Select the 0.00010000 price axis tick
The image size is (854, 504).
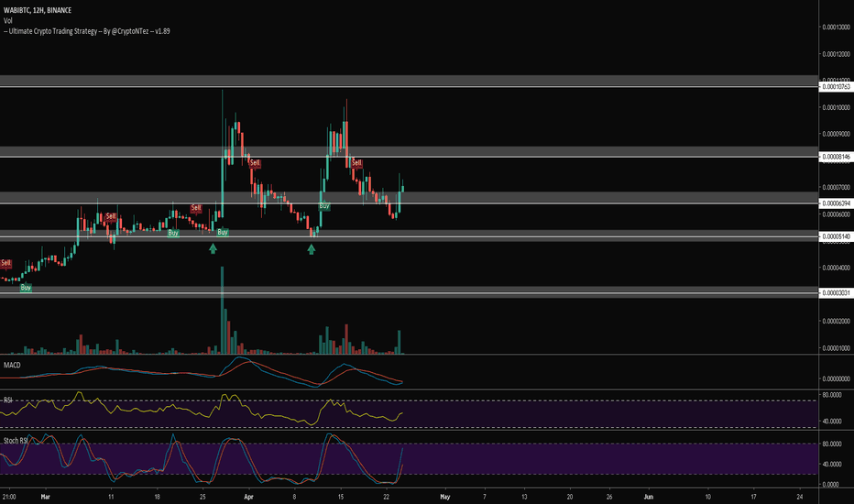[x=836, y=107]
